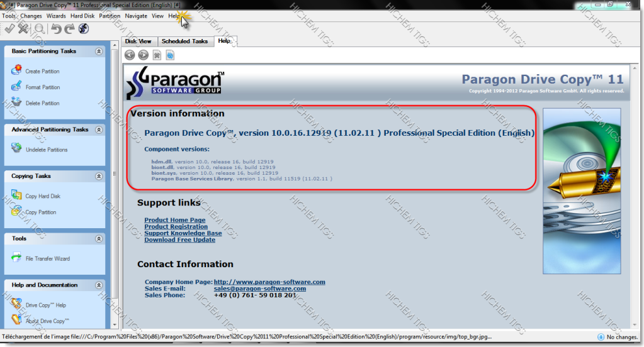
Task: Click the Apply changes checkmark icon
Action: (x=10, y=29)
